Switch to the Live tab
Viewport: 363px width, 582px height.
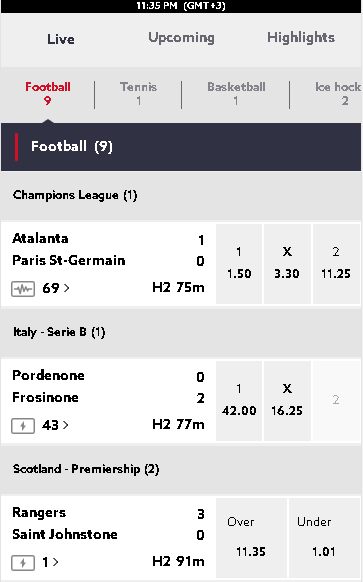pyautogui.click(x=60, y=39)
